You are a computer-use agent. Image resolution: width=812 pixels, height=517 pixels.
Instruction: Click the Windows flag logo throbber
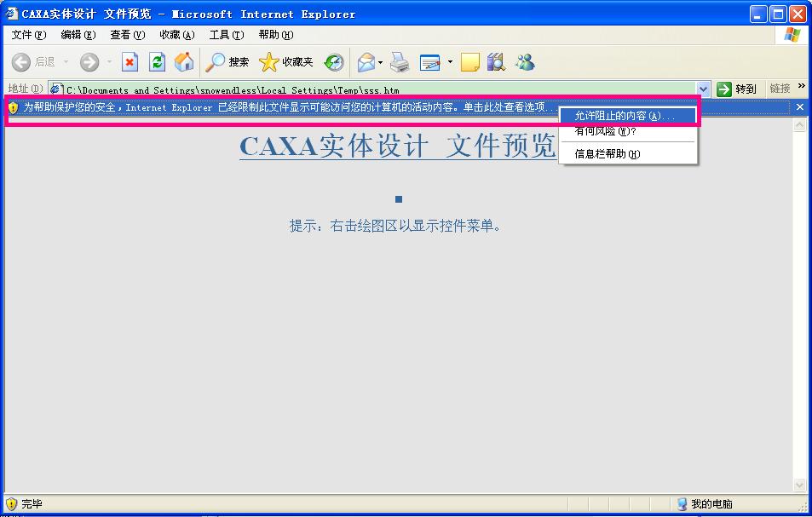point(792,35)
